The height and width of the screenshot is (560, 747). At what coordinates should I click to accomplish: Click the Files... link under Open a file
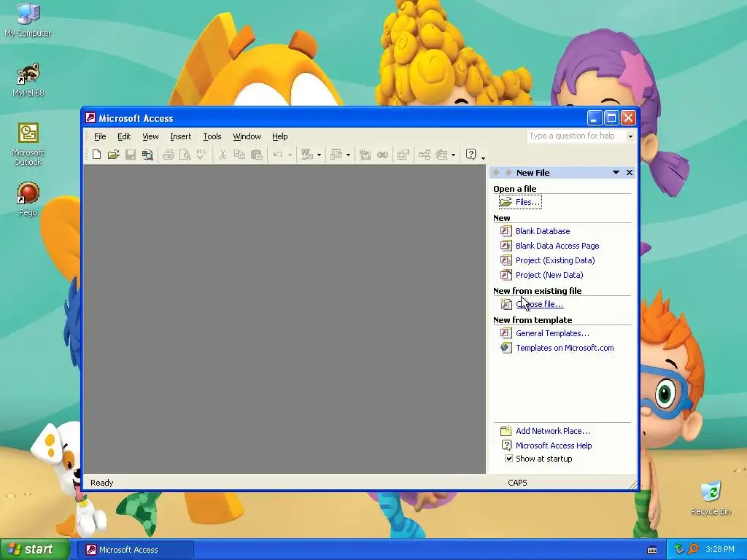pyautogui.click(x=527, y=202)
